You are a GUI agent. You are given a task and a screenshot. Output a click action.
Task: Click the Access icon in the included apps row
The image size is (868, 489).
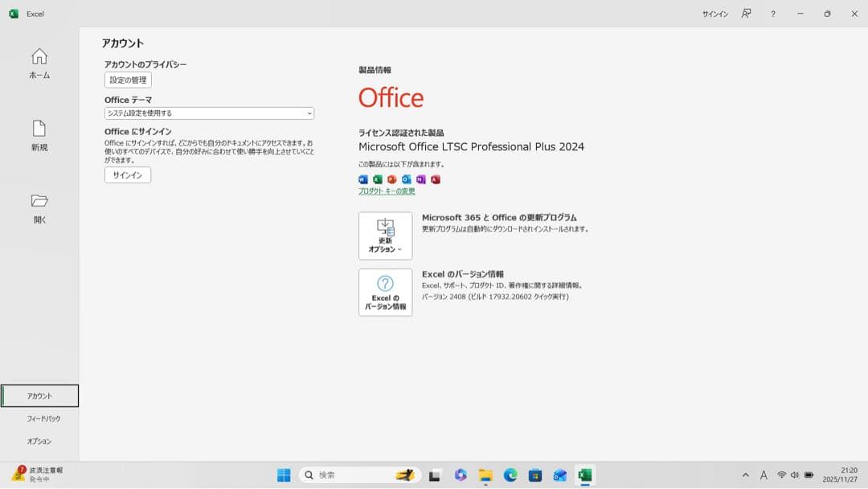tap(434, 179)
